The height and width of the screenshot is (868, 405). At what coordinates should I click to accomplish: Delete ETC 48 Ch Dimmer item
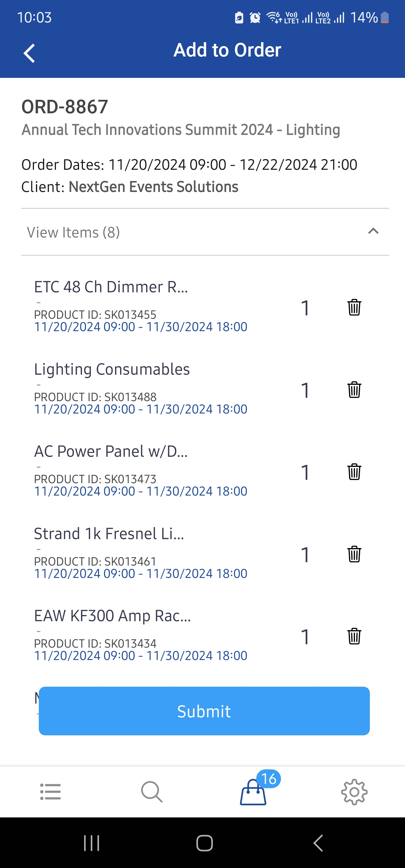tap(354, 307)
